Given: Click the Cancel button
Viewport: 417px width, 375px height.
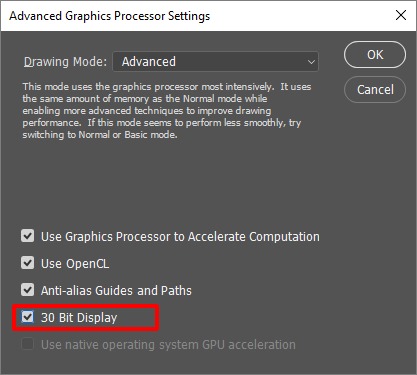Looking at the screenshot, I should tap(375, 90).
